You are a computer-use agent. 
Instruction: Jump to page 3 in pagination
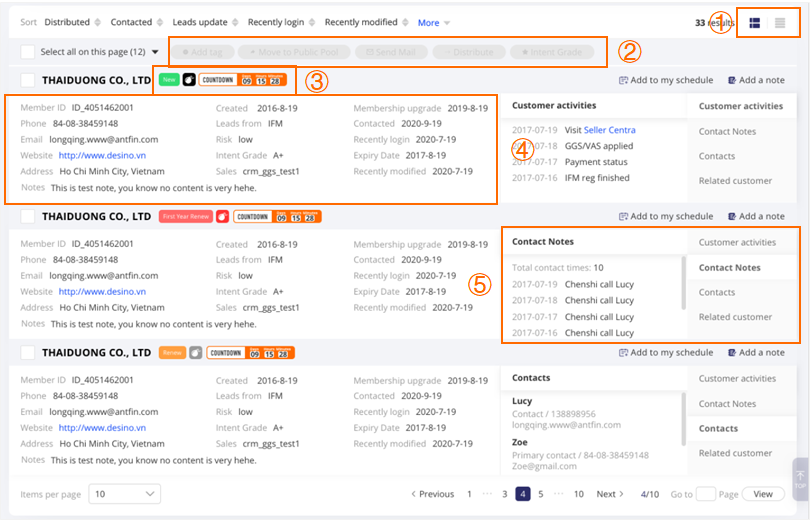504,494
